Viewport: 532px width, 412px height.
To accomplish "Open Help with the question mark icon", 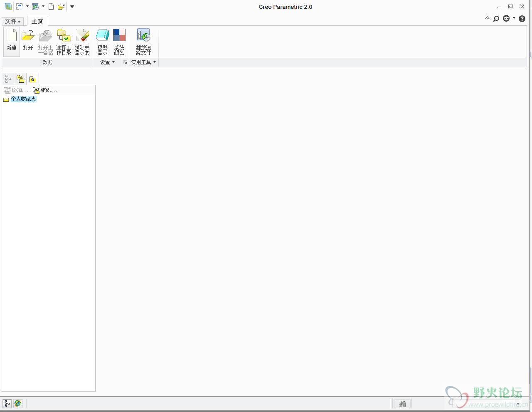I will pos(522,19).
